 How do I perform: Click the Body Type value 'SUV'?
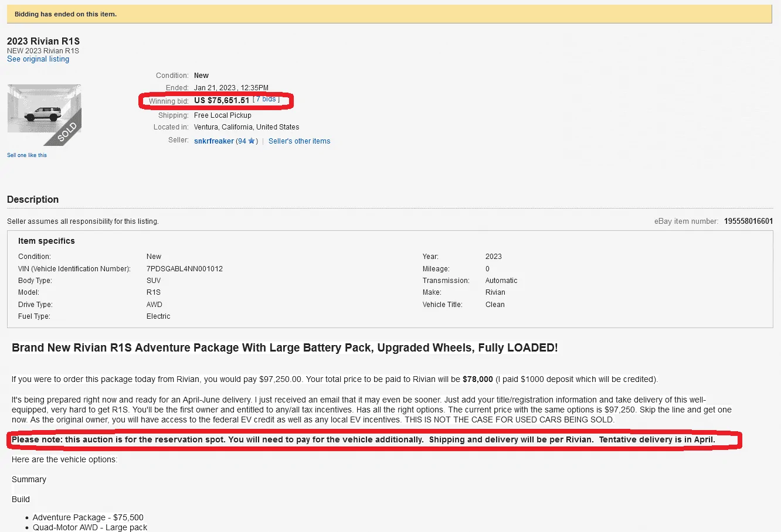click(154, 281)
